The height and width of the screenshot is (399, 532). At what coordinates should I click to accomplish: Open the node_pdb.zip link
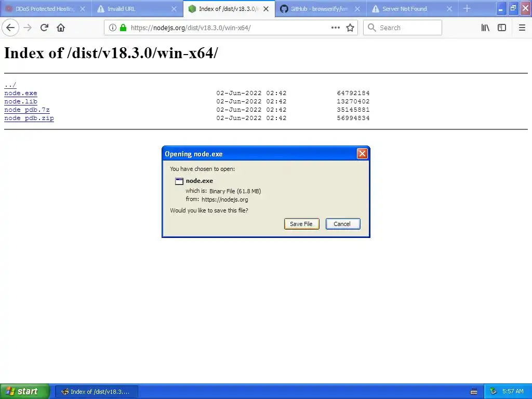pos(29,118)
